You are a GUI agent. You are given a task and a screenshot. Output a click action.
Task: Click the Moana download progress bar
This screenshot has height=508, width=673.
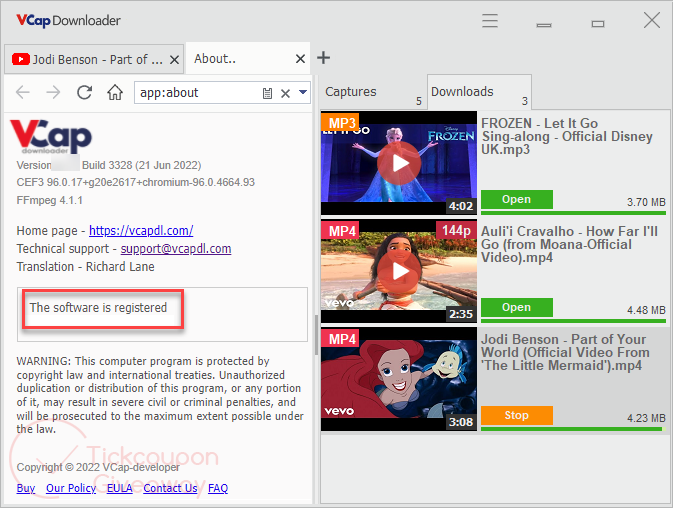point(573,321)
